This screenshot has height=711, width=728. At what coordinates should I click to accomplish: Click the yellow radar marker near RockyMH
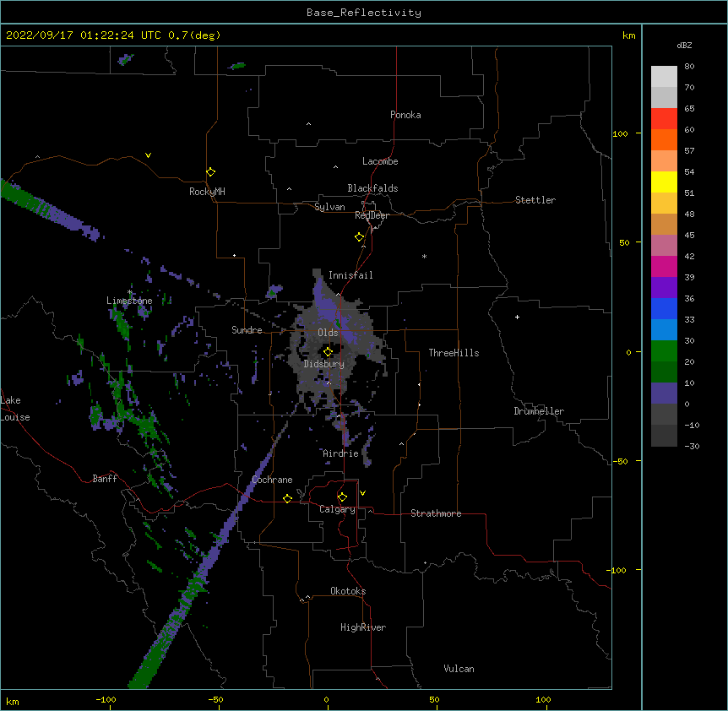[x=210, y=172]
